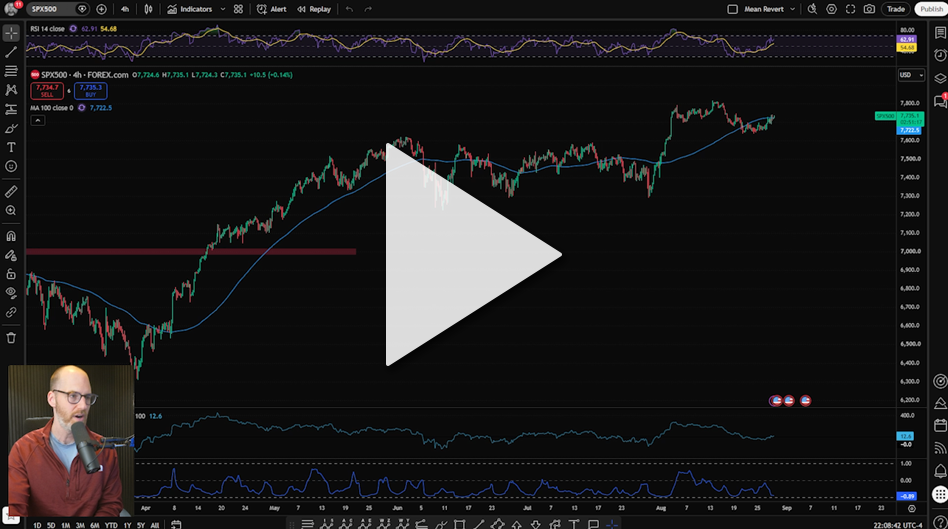Select the 5D date range

click(x=51, y=525)
